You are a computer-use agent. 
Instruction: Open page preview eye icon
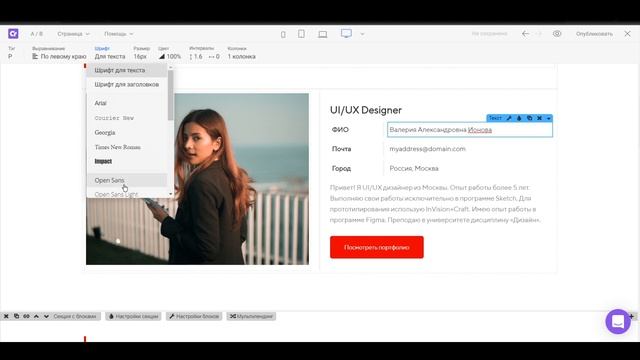557,34
